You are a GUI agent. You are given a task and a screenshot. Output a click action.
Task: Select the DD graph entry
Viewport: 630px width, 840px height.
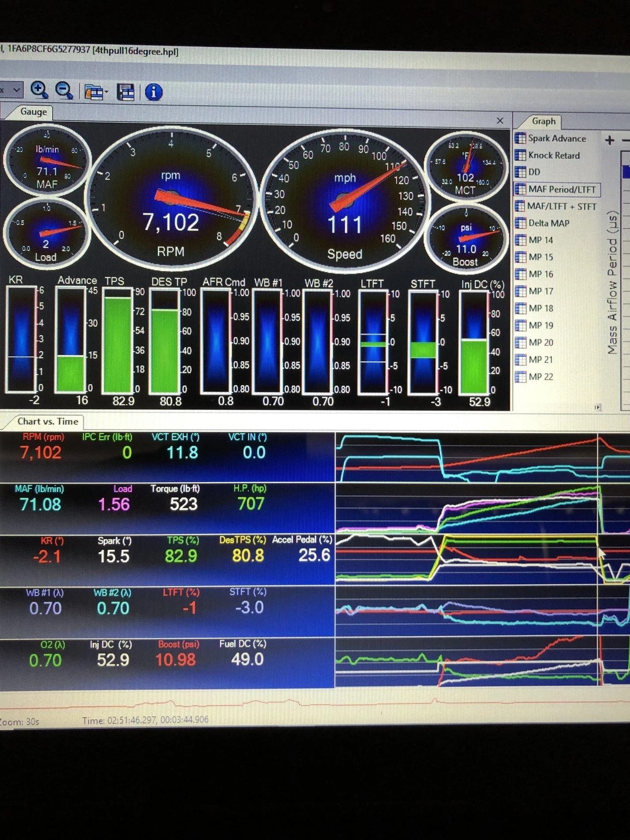[534, 172]
